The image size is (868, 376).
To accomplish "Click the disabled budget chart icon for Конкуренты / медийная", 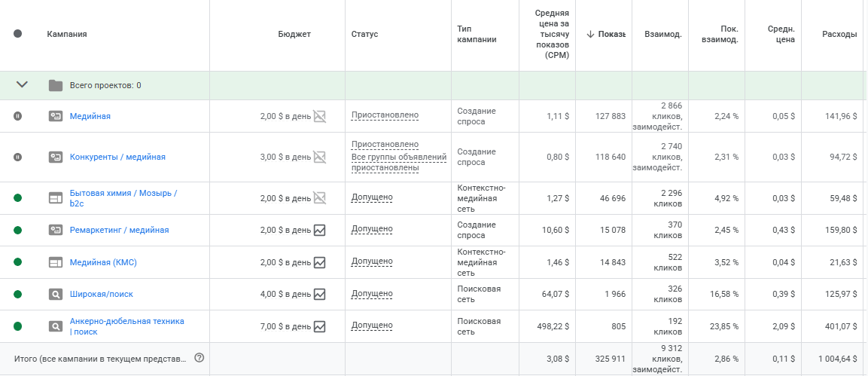I will (x=319, y=157).
